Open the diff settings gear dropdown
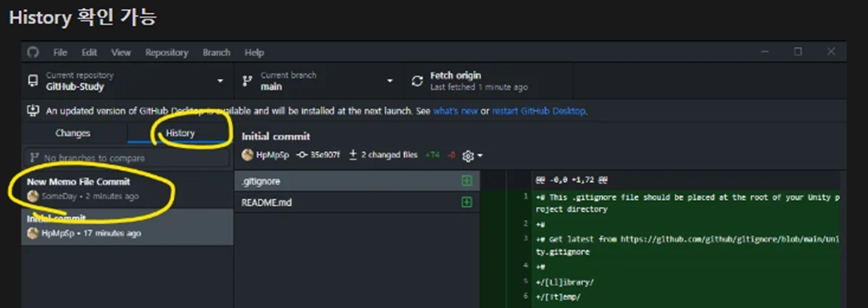Image resolution: width=868 pixels, height=308 pixels. pyautogui.click(x=472, y=156)
